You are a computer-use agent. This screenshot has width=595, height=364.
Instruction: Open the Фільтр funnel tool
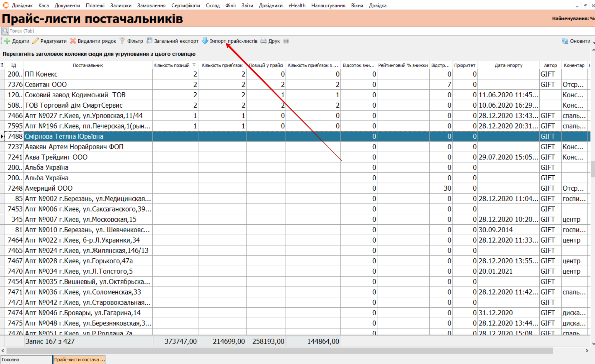(122, 41)
